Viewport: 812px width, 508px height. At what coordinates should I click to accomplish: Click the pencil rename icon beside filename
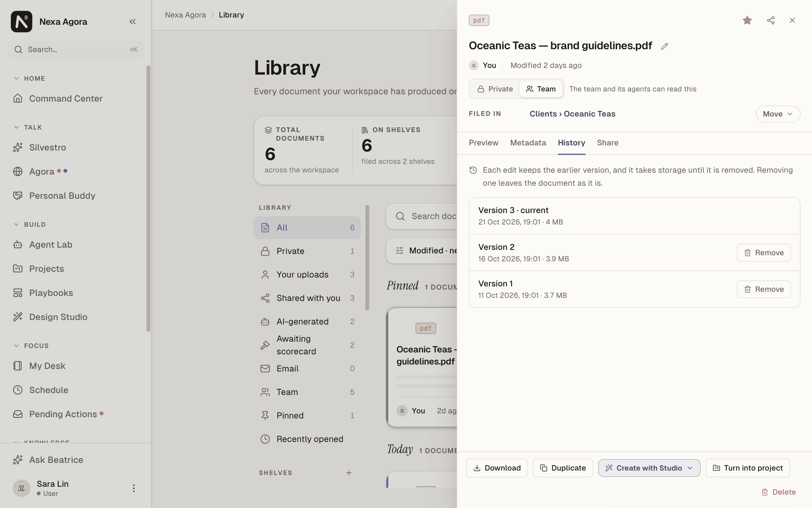[665, 46]
